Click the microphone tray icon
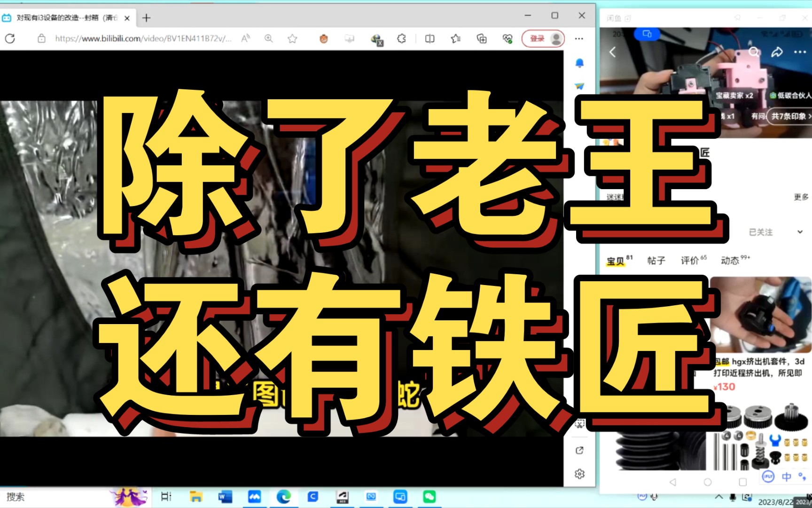This screenshot has height=508, width=812. [x=733, y=497]
